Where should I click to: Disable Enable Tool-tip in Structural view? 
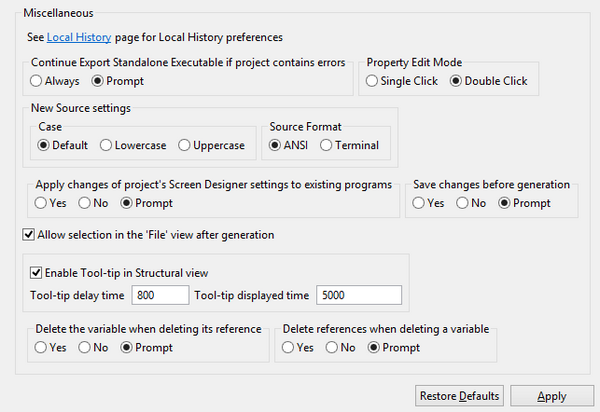[x=37, y=272]
